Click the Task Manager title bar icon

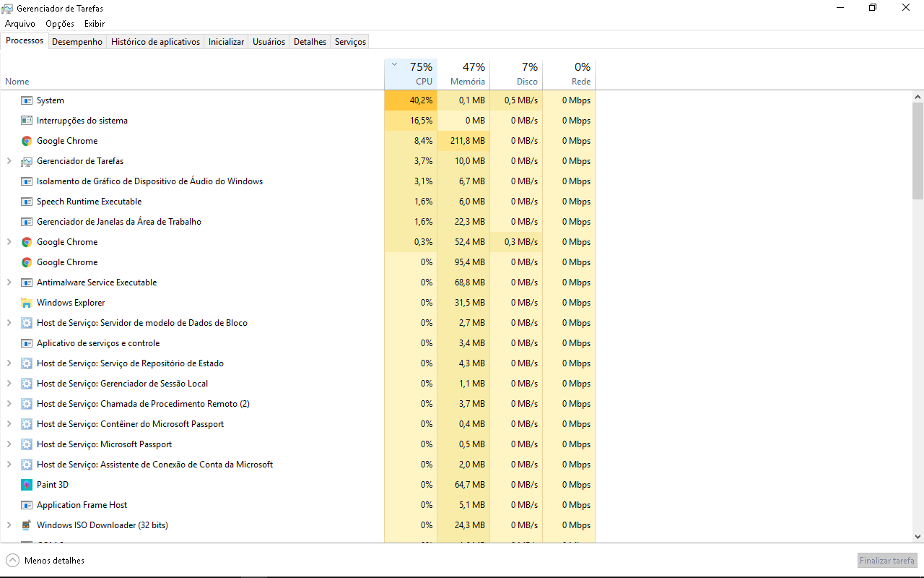[x=7, y=9]
